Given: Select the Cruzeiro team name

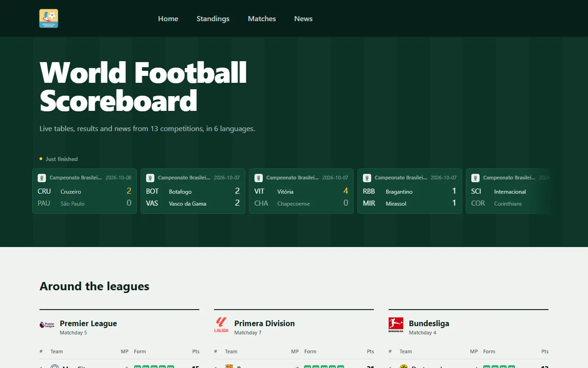Looking at the screenshot, I should (x=71, y=191).
